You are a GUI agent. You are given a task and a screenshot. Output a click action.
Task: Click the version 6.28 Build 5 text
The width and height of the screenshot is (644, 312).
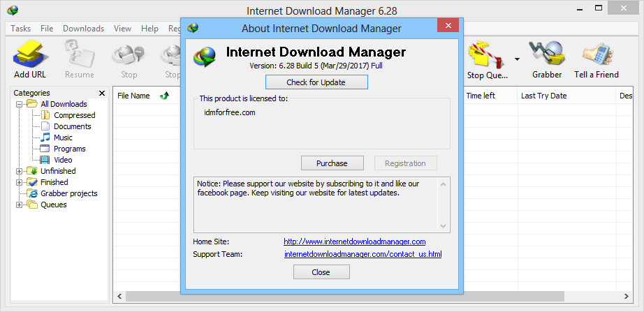[x=316, y=66]
